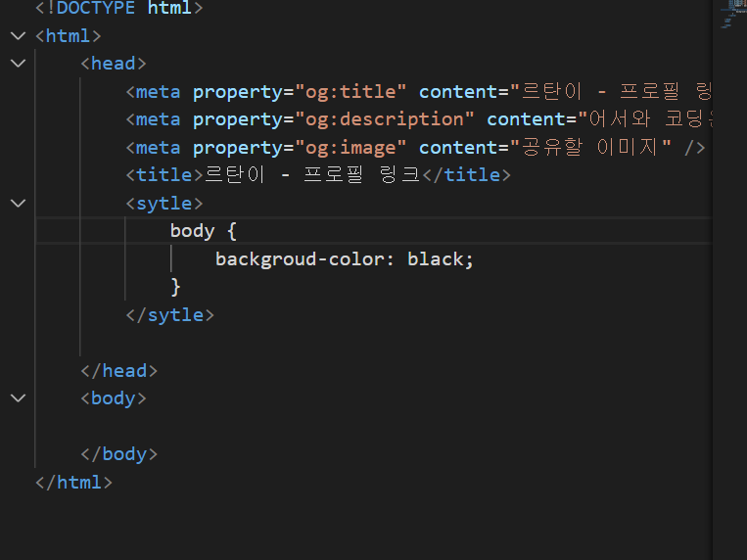The image size is (747, 560).
Task: Collapse the head tag fold chevron
Action: pos(18,64)
